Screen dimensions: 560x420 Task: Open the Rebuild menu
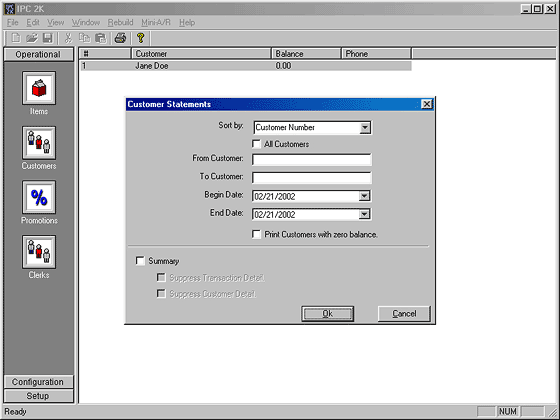click(120, 22)
